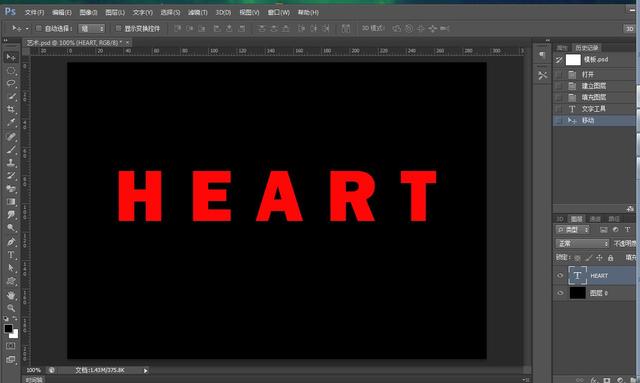Open the 文件(F) menu
Viewport: 640px width, 383px height.
[x=34, y=12]
